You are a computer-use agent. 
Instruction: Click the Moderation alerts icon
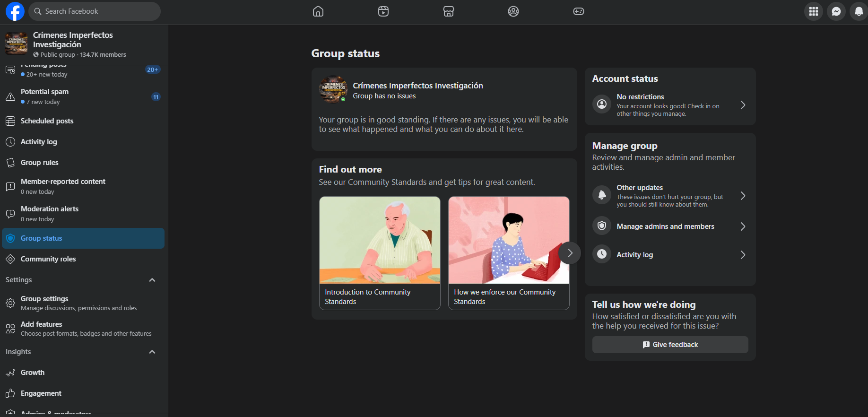point(10,214)
